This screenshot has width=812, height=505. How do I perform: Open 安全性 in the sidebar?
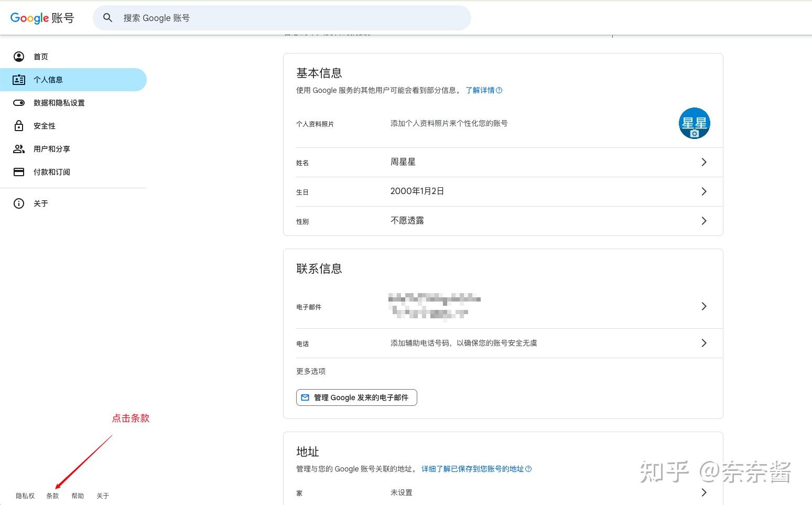point(73,126)
